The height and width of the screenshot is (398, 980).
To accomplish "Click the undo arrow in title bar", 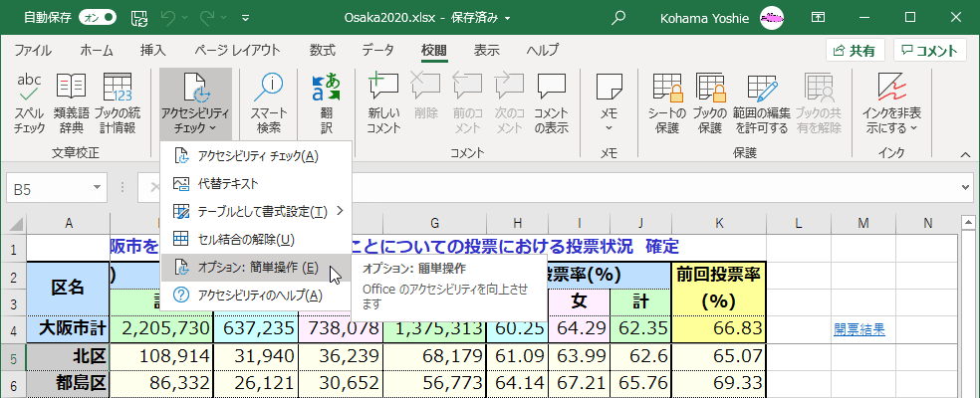I will [167, 18].
